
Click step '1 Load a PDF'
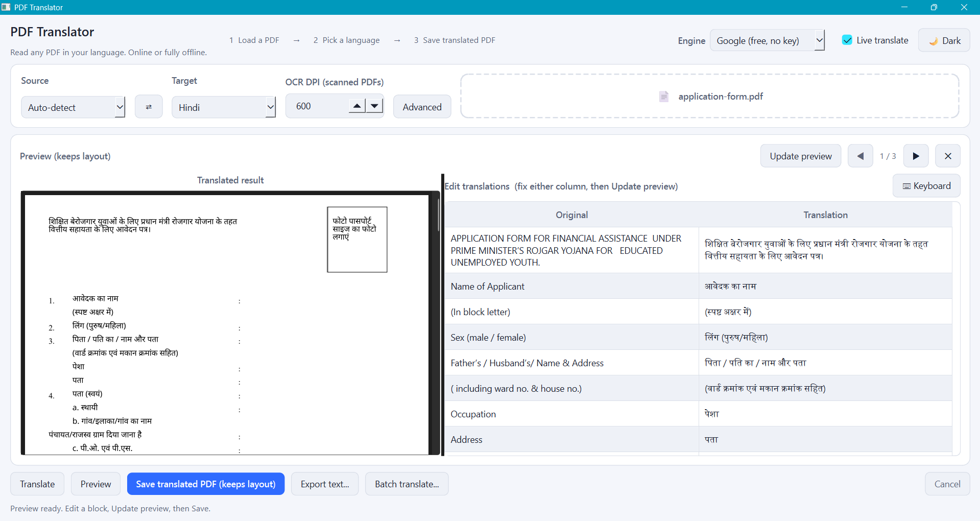click(x=254, y=40)
